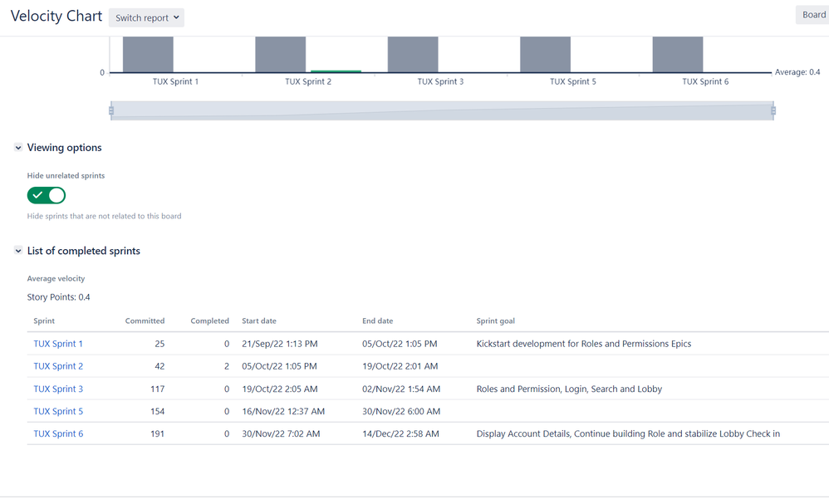Click start date 19/Oct/22 2:05 AM
The height and width of the screenshot is (504, 829).
click(280, 389)
